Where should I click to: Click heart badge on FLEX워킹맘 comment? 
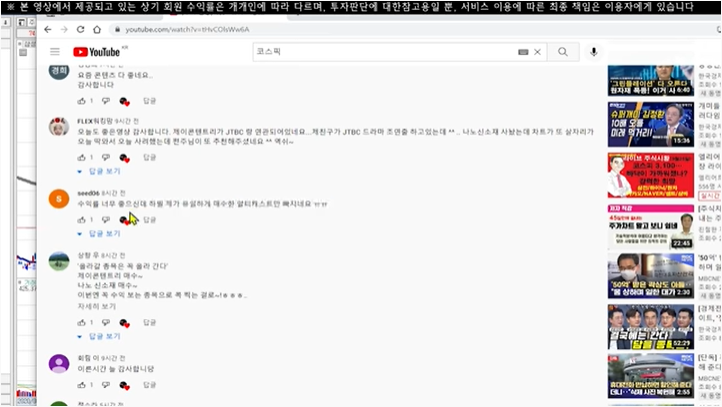(124, 158)
